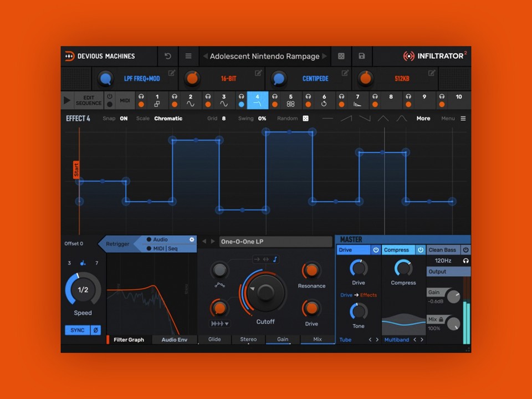Viewport: 532px width, 399px height.
Task: Toggle Snap ON setting
Action: pyautogui.click(x=124, y=119)
